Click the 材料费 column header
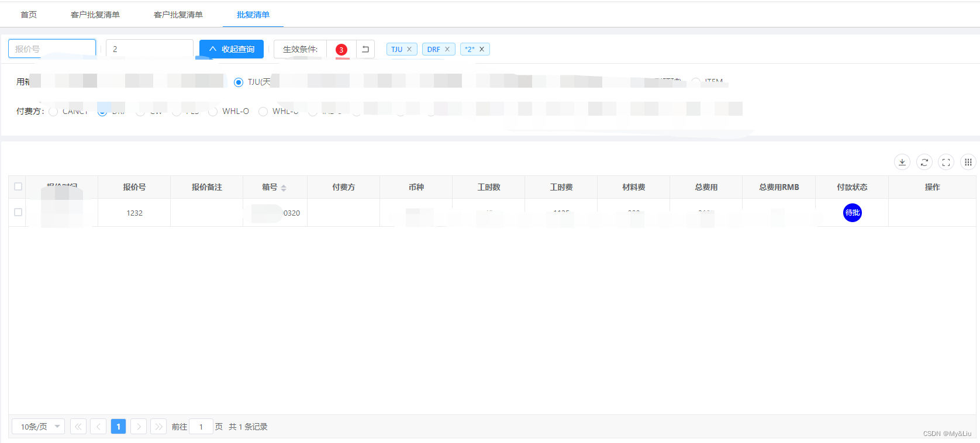The image size is (980, 443). click(x=634, y=187)
